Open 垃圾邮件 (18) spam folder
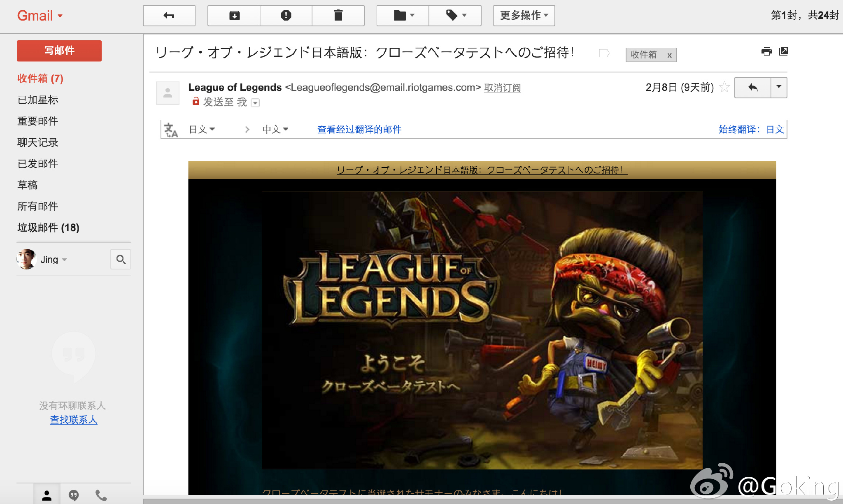The height and width of the screenshot is (504, 843). tap(48, 228)
